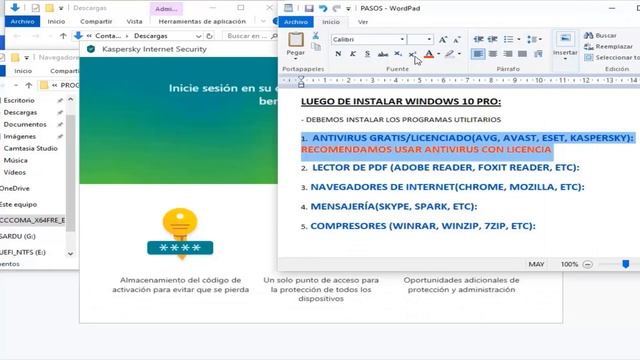640x360 pixels.
Task: Open Vista tab in Descargas Explorer window
Action: pyautogui.click(x=134, y=21)
